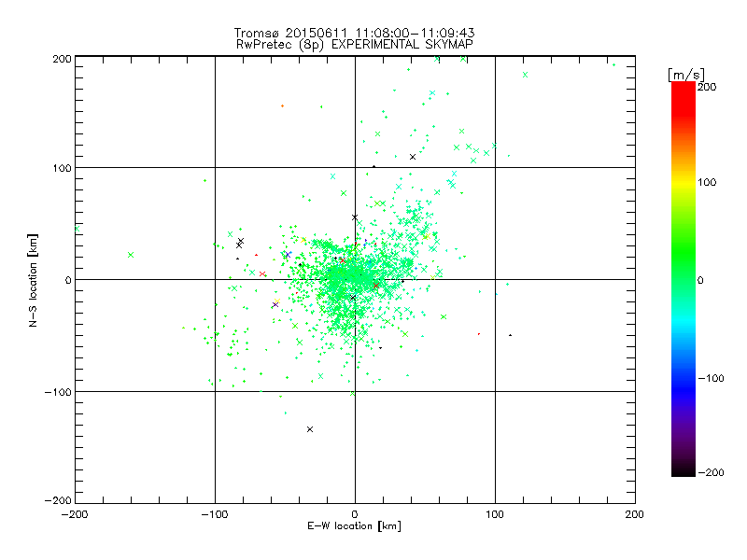
Task: Click the colorbar '-200' bottom label
Action: click(x=711, y=472)
